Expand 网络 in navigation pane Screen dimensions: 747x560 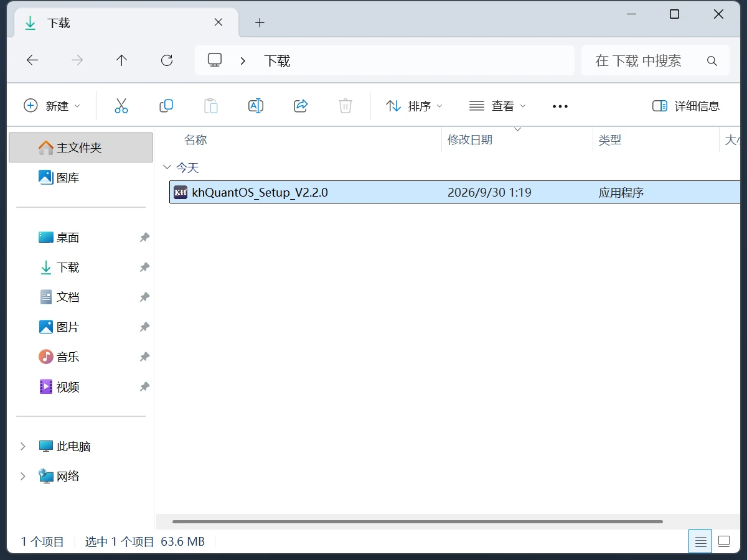(x=23, y=476)
